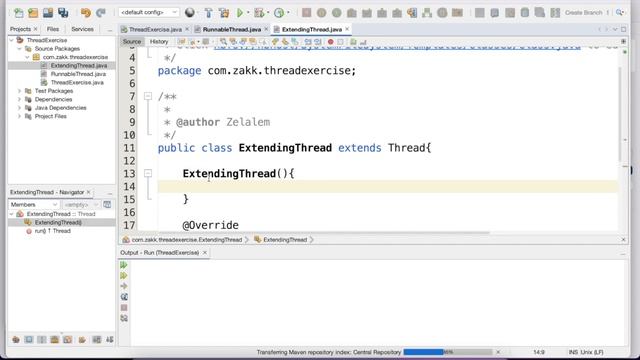Click the Open Project toolbar icon
Screen dimensions: 640x360
pos(48,13)
